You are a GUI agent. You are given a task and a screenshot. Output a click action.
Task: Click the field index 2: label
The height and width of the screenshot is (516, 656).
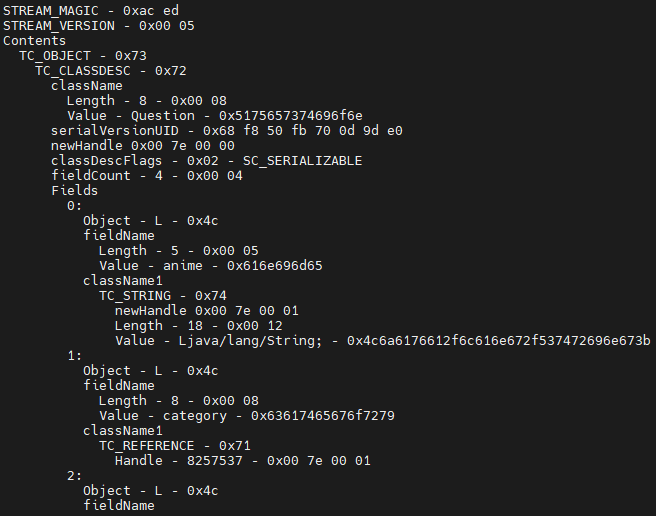click(x=74, y=476)
